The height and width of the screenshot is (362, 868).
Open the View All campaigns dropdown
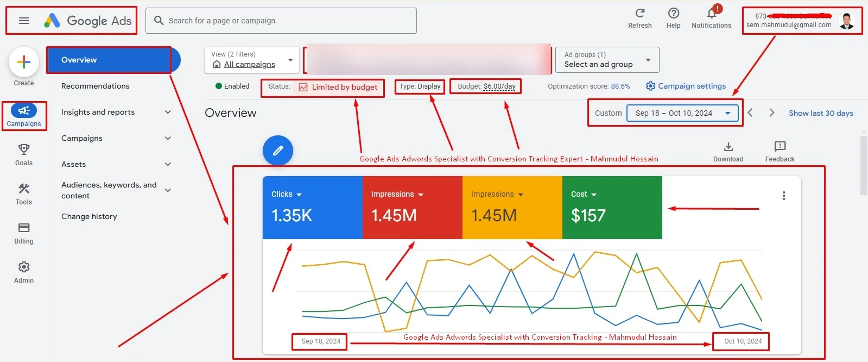point(252,60)
